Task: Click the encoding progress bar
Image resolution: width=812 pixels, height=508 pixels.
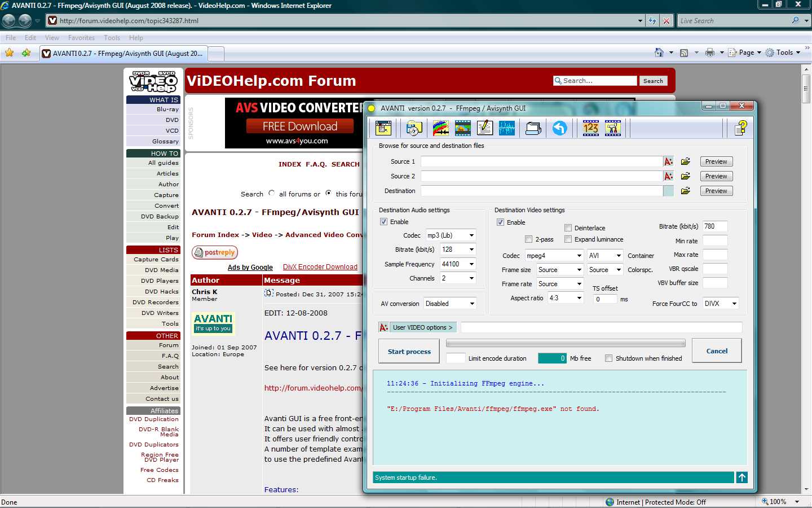Action: coord(566,343)
